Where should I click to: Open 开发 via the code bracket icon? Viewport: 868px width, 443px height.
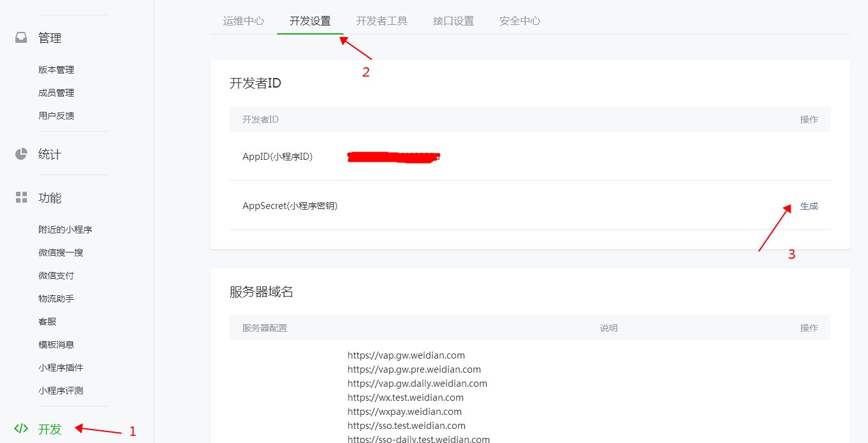point(21,429)
